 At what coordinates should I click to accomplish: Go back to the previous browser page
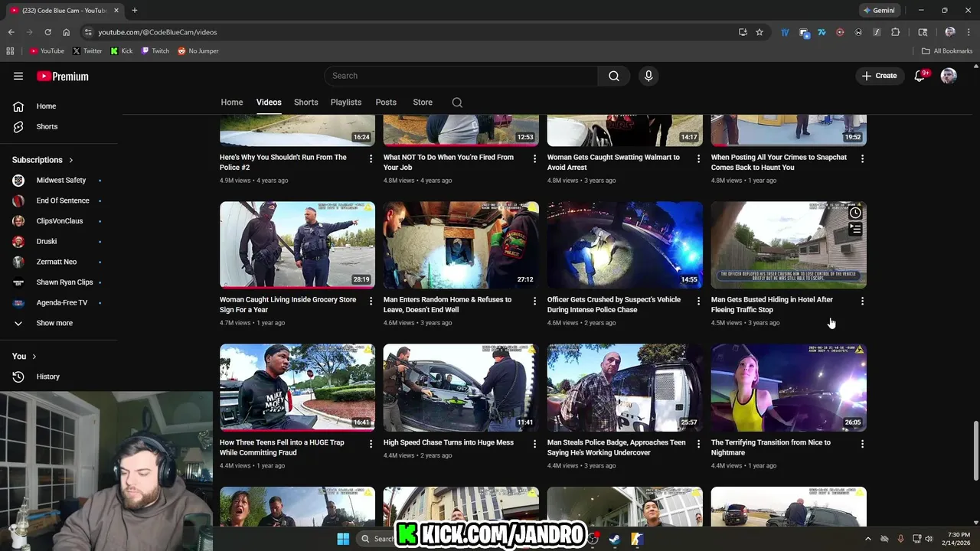11,32
